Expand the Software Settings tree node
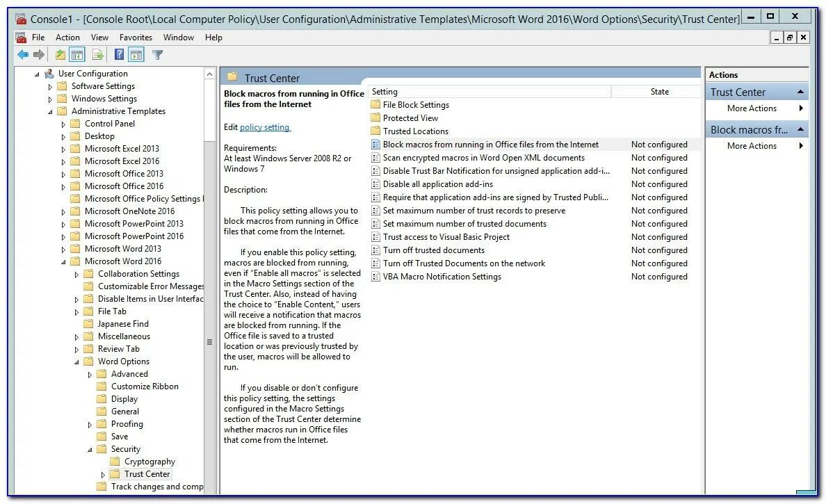826x504 pixels. [x=50, y=86]
